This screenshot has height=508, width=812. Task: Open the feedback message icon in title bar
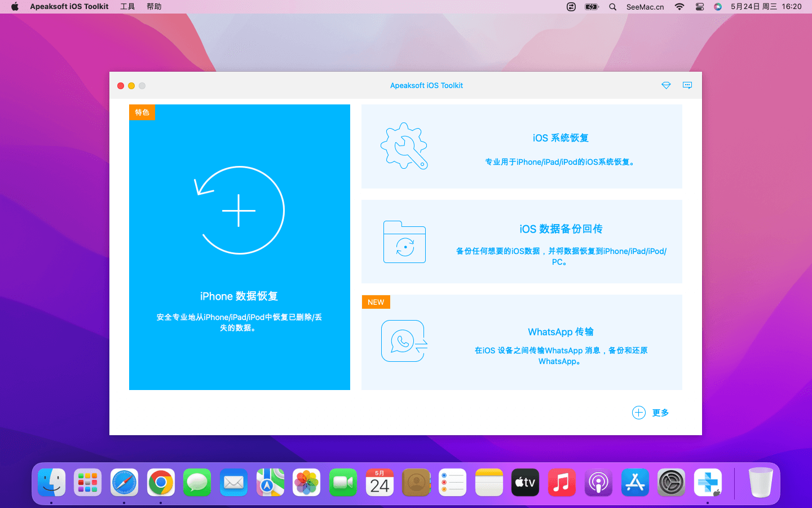click(x=687, y=85)
